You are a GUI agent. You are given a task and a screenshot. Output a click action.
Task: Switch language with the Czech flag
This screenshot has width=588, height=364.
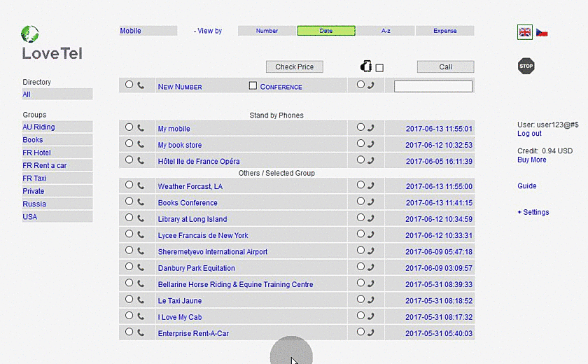(542, 32)
